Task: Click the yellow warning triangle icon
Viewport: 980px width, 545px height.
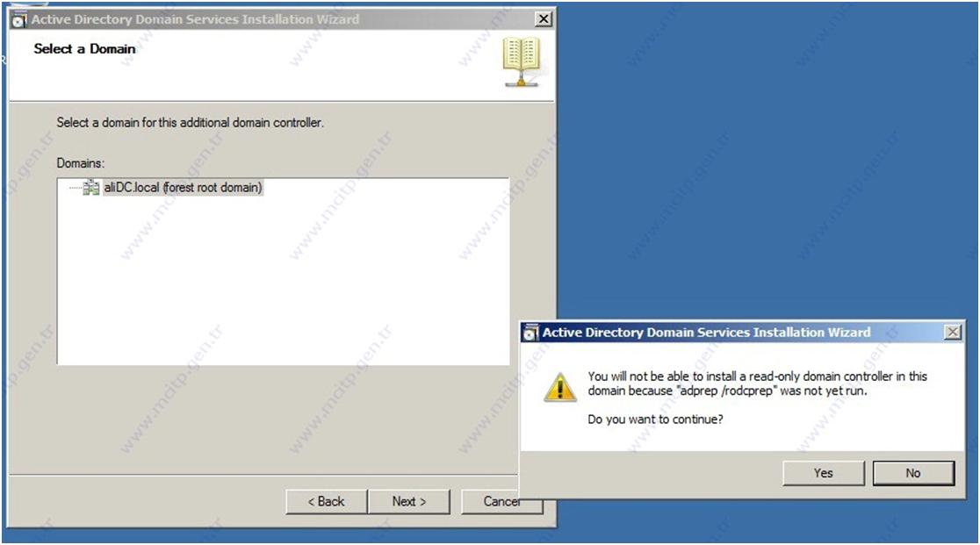Action: 560,387
